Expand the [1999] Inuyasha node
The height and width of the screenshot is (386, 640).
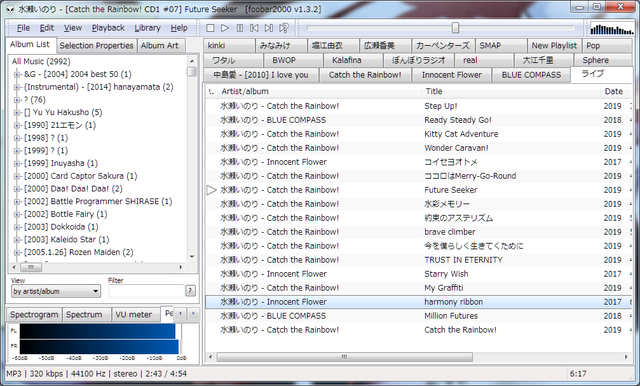pyautogui.click(x=17, y=163)
